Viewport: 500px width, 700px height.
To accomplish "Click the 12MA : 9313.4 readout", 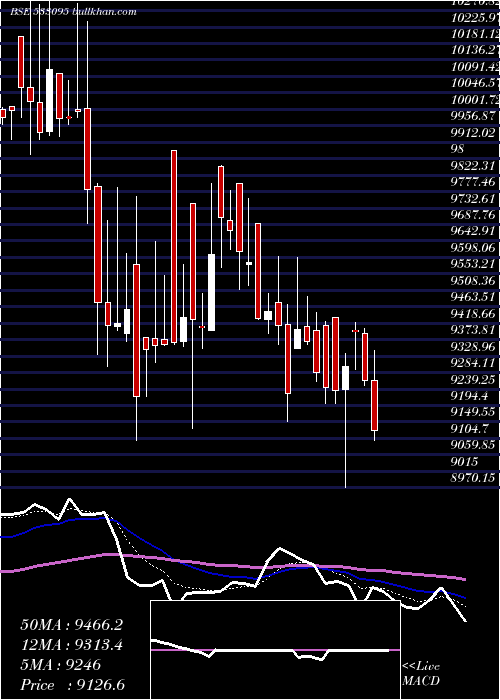I will point(71,645).
